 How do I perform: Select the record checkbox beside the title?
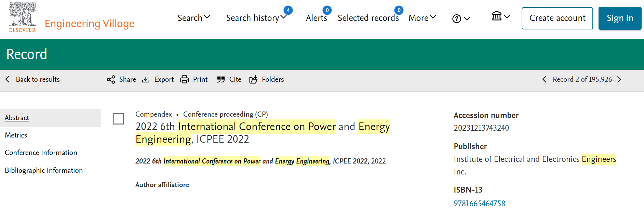[x=118, y=119]
